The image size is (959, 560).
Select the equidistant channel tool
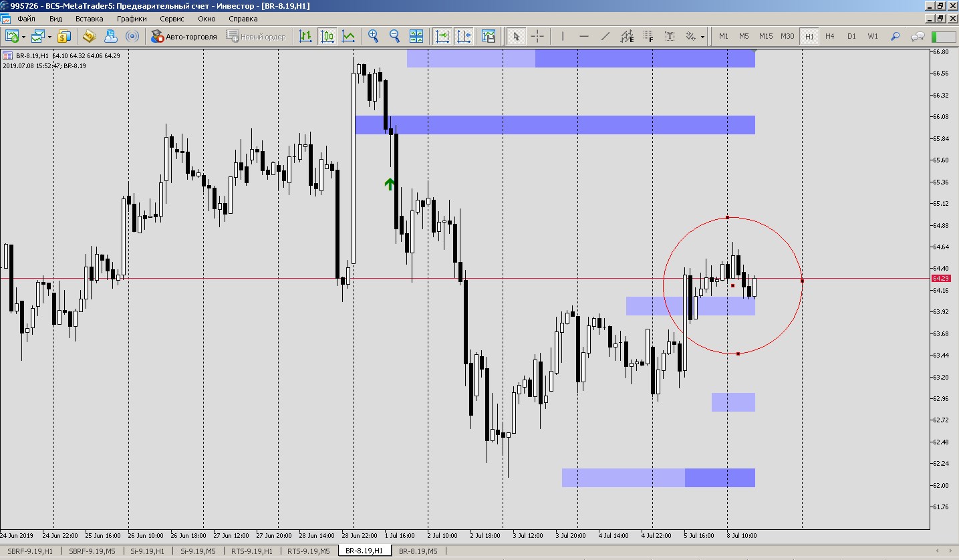[x=627, y=36]
